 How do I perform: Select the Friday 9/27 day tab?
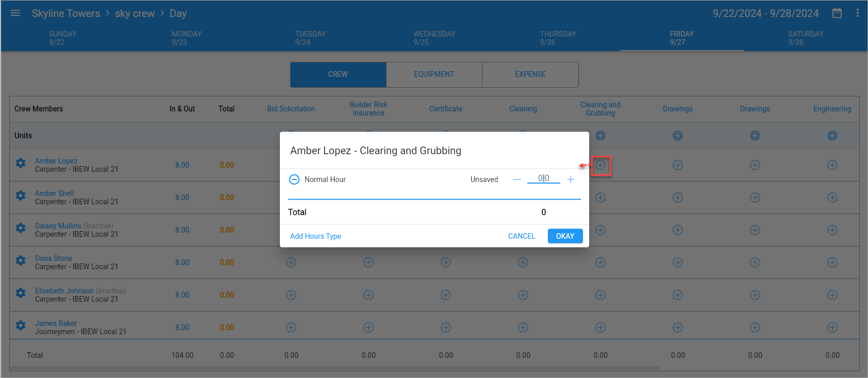[682, 38]
